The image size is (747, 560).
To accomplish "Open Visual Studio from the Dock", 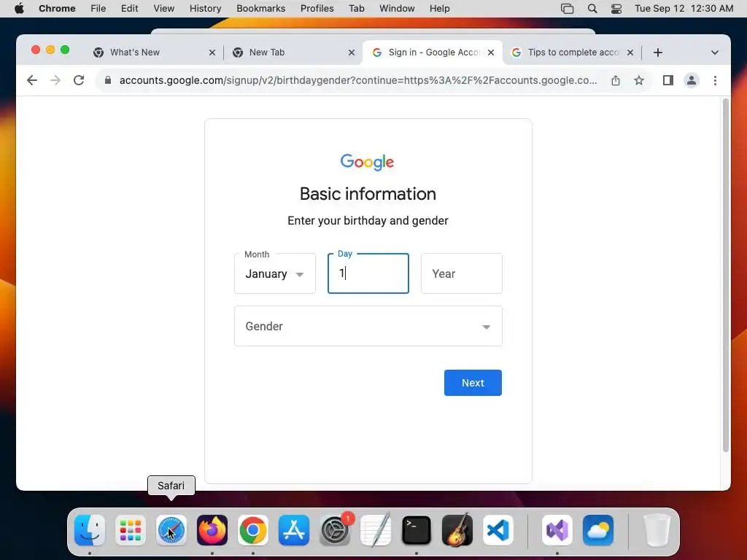I will [557, 530].
